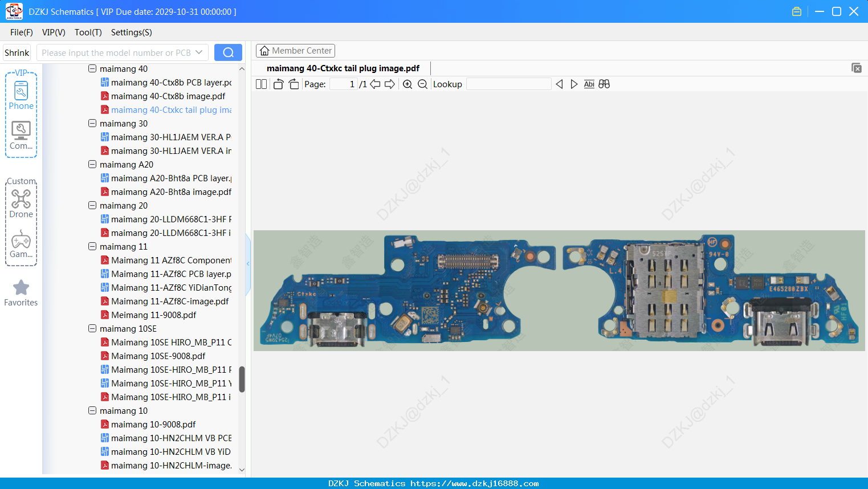Open maimang 20-LLDM668C1-3HF PCB layer file
The height and width of the screenshot is (489, 868).
(166, 219)
